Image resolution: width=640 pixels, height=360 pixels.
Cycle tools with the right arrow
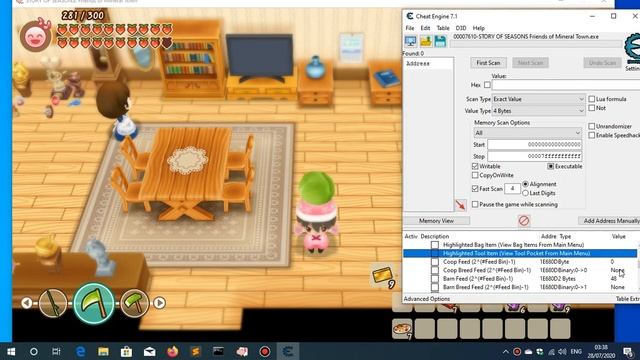(159, 303)
